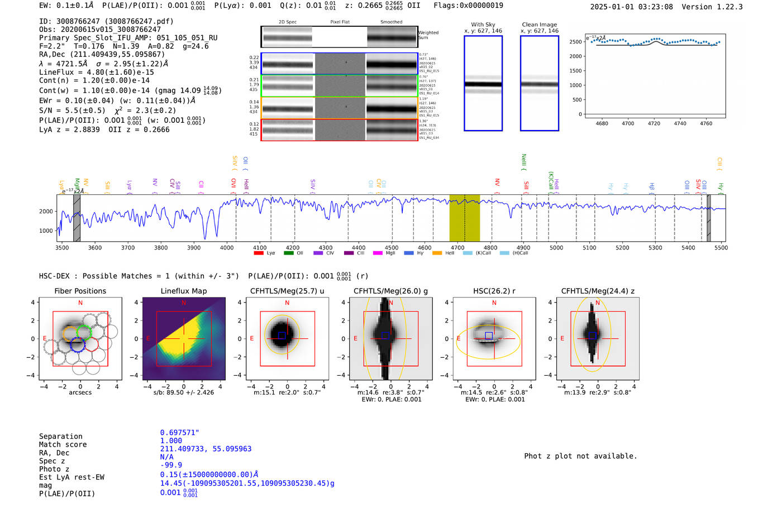Click the Smoothed column header
This screenshot has height=532, width=782.
(391, 22)
